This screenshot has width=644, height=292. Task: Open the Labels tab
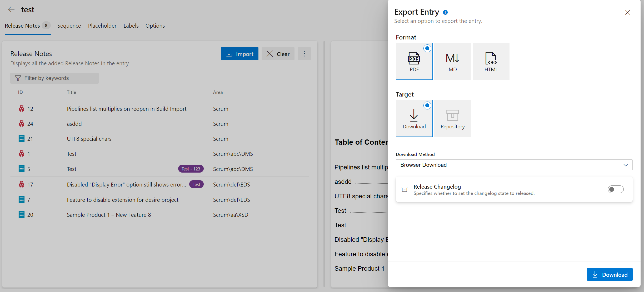pyautogui.click(x=131, y=26)
